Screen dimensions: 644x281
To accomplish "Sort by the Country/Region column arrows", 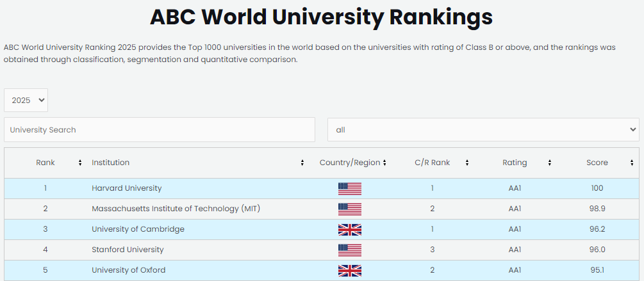I will (384, 163).
